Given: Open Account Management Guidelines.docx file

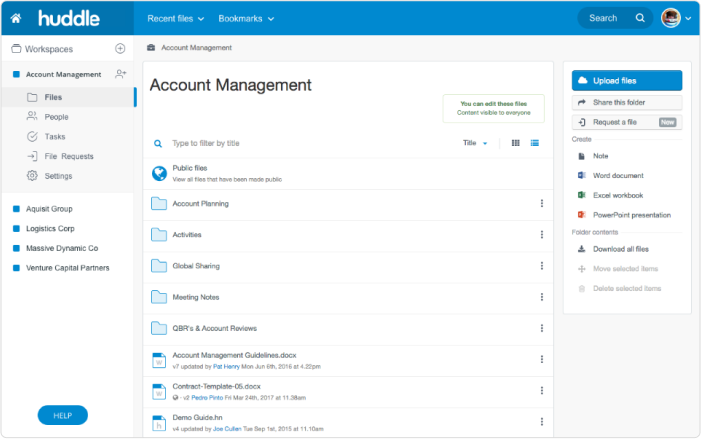Looking at the screenshot, I should tap(234, 355).
